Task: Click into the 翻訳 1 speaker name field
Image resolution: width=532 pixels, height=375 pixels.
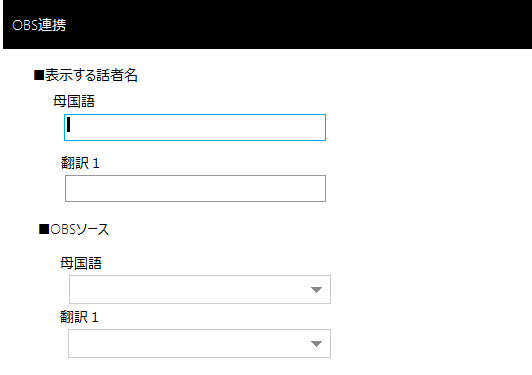Action: 195,188
